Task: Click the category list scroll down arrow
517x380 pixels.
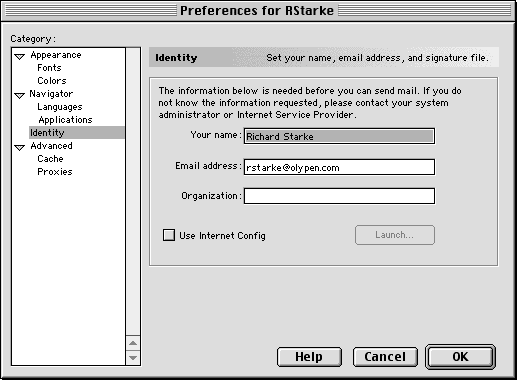Action: pyautogui.click(x=133, y=358)
